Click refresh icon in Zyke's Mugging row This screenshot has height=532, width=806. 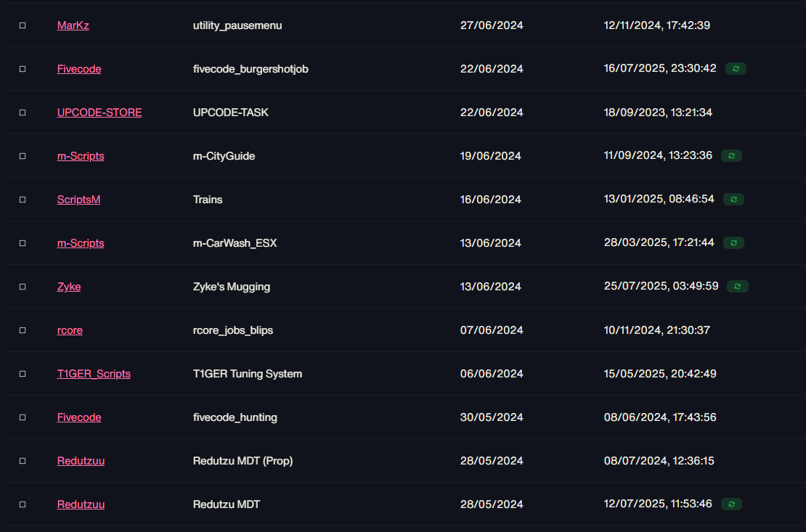pyautogui.click(x=738, y=286)
